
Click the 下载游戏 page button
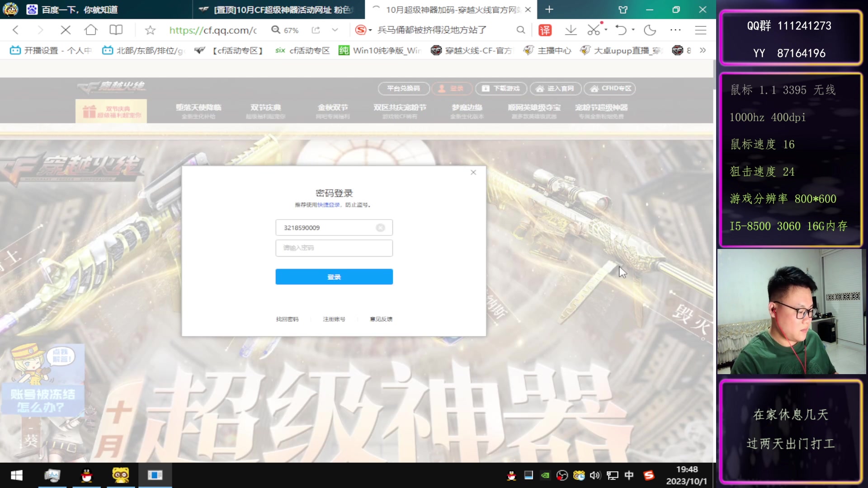pos(501,89)
